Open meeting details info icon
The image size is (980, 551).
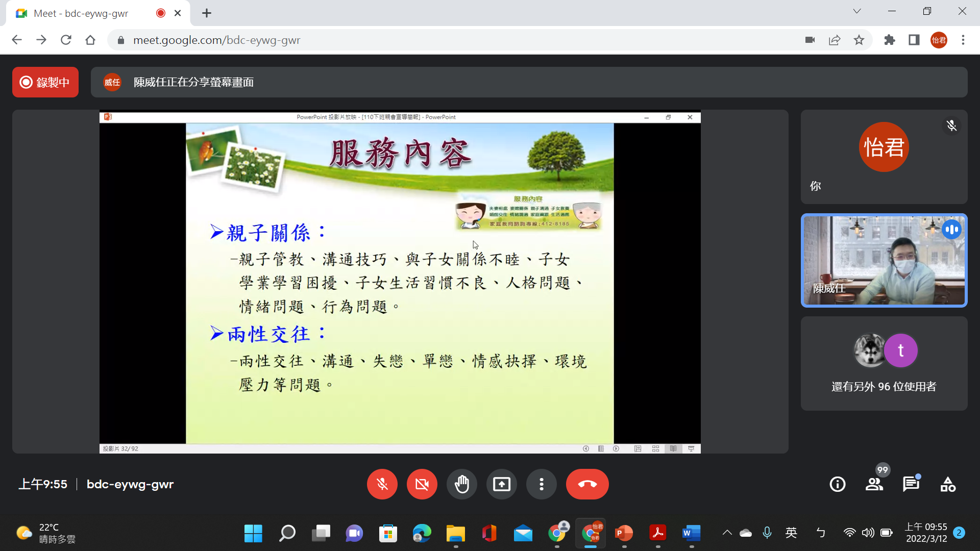point(837,484)
